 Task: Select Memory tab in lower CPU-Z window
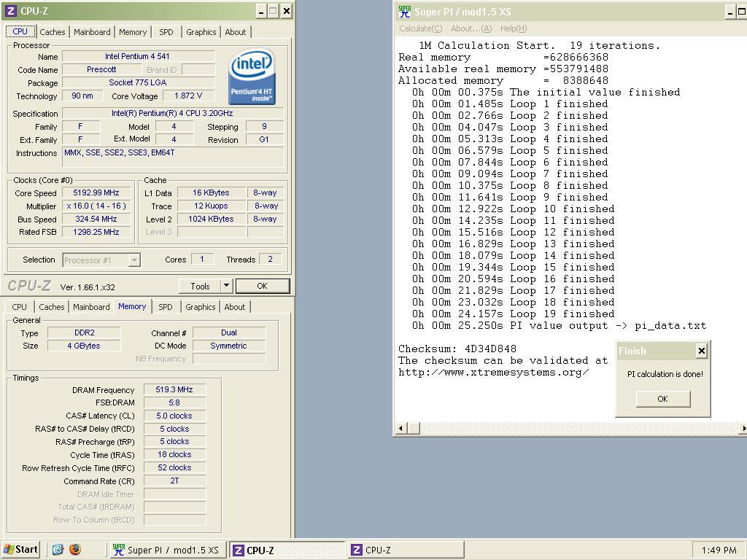(132, 306)
